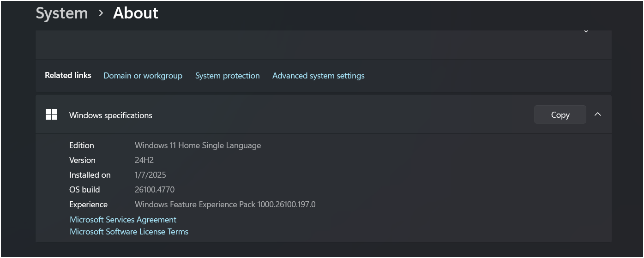This screenshot has height=258, width=644.
Task: Click the installed on date 1/7/2025
Action: click(x=150, y=175)
